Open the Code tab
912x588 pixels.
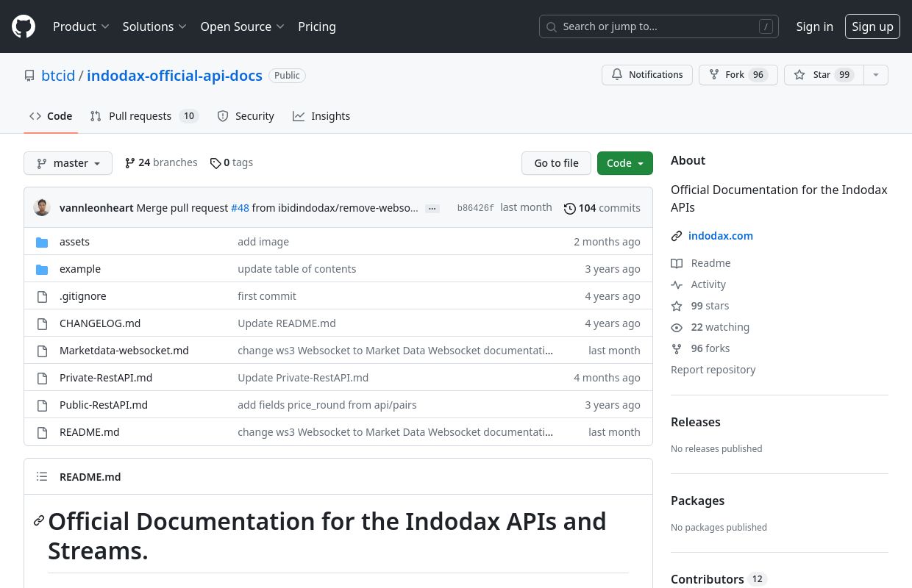pos(51,116)
